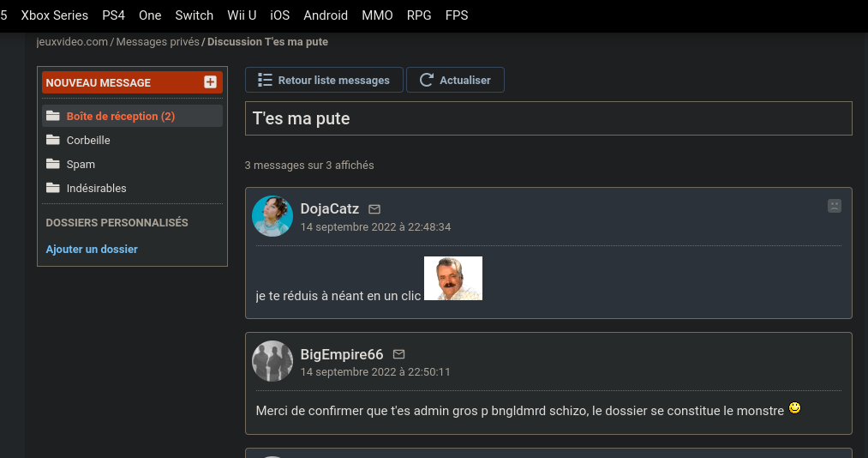Click the laughing man sticker image
868x458 pixels.
pyautogui.click(x=452, y=278)
